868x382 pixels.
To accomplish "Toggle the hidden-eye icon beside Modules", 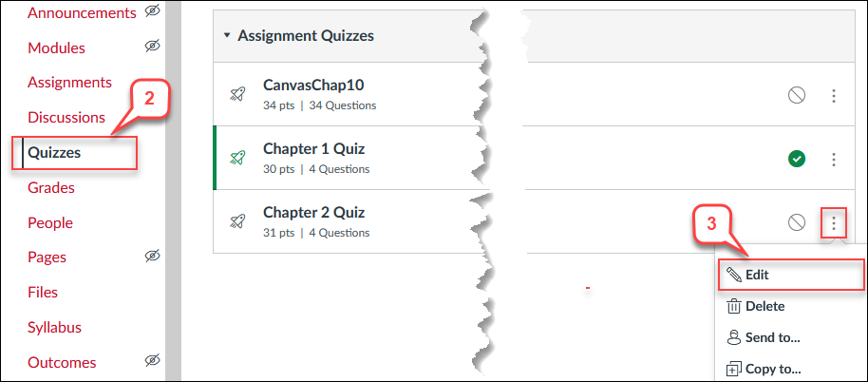I will coord(153,47).
